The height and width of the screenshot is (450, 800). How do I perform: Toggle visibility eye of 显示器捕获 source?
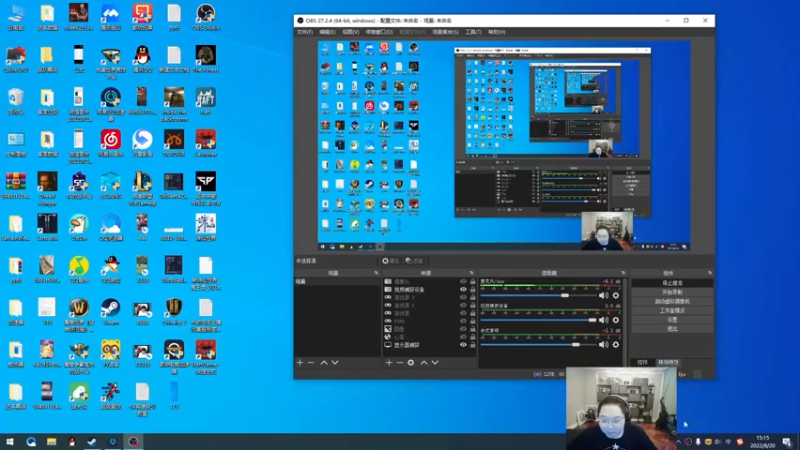click(463, 345)
